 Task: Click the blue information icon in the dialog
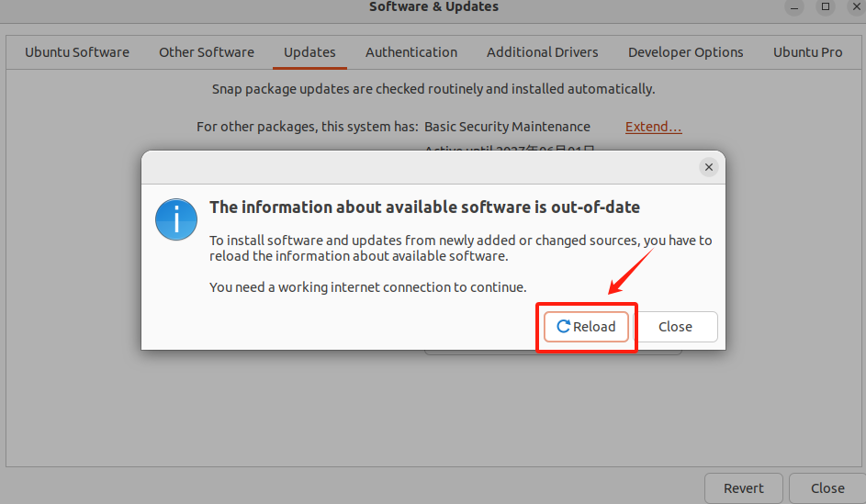[176, 219]
